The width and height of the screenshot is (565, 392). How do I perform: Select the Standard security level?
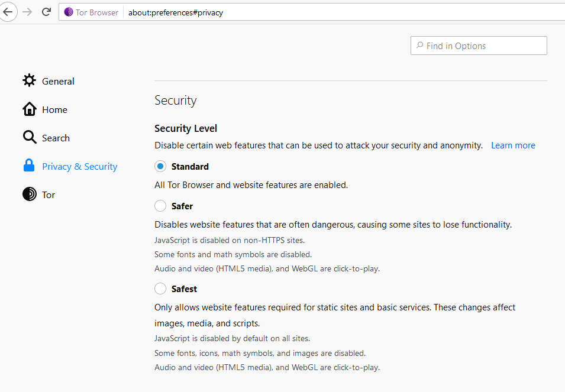click(160, 166)
